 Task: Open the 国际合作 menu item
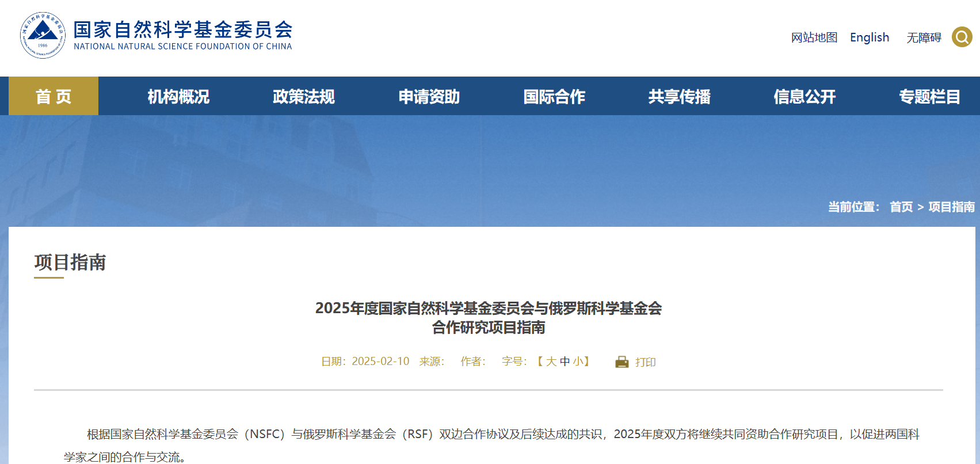[554, 96]
